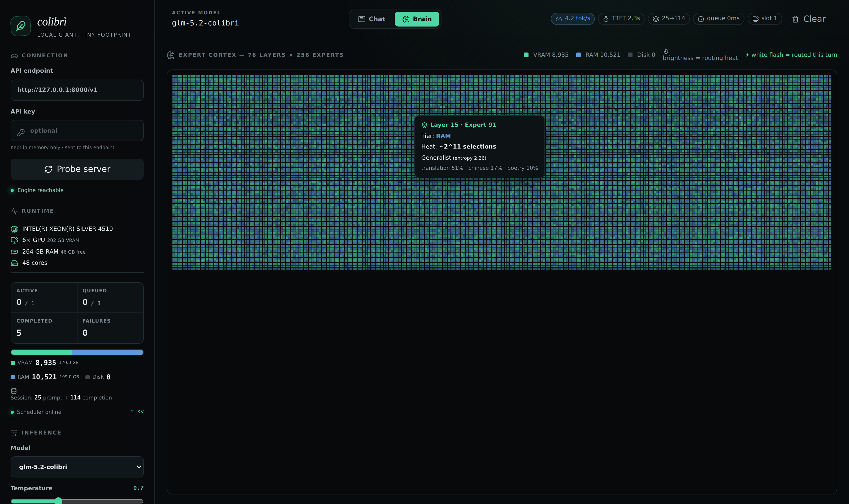Viewport: 849px width, 504px height.
Task: Click the expert heatmap grid
Action: (502, 173)
